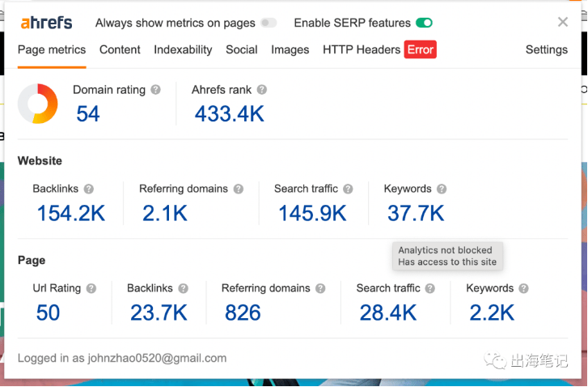Switch to the Indexability tab
This screenshot has height=387, width=588.
click(x=183, y=49)
